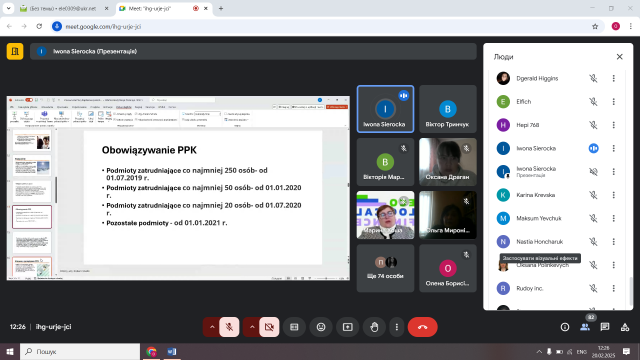640x360 pixels.
Task: Open emoji reactions button
Action: coord(321,327)
